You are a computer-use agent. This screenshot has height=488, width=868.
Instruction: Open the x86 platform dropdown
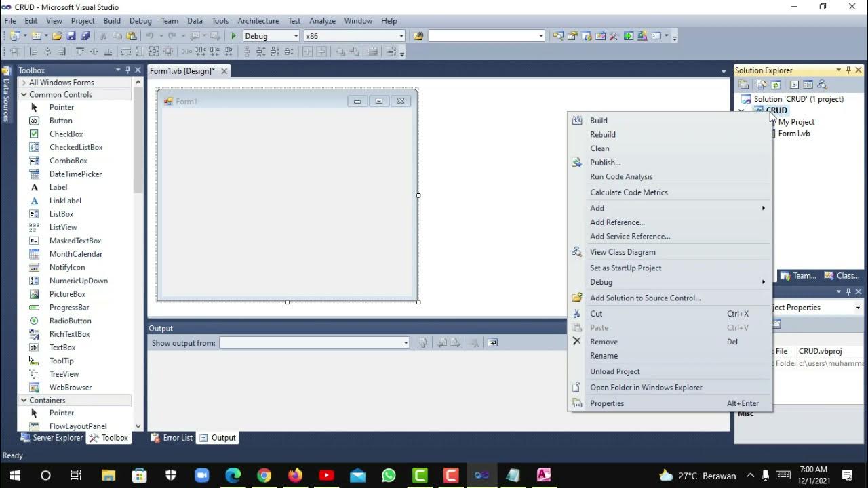pos(401,36)
